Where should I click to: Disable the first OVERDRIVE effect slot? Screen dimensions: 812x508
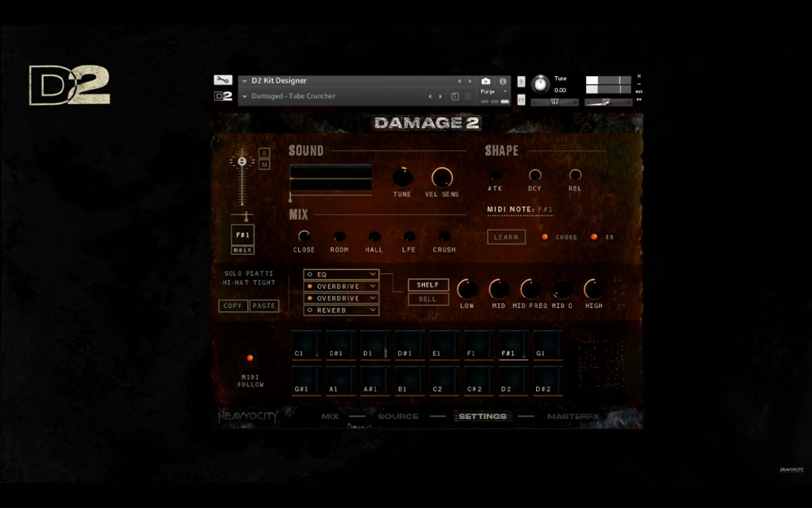coord(310,287)
